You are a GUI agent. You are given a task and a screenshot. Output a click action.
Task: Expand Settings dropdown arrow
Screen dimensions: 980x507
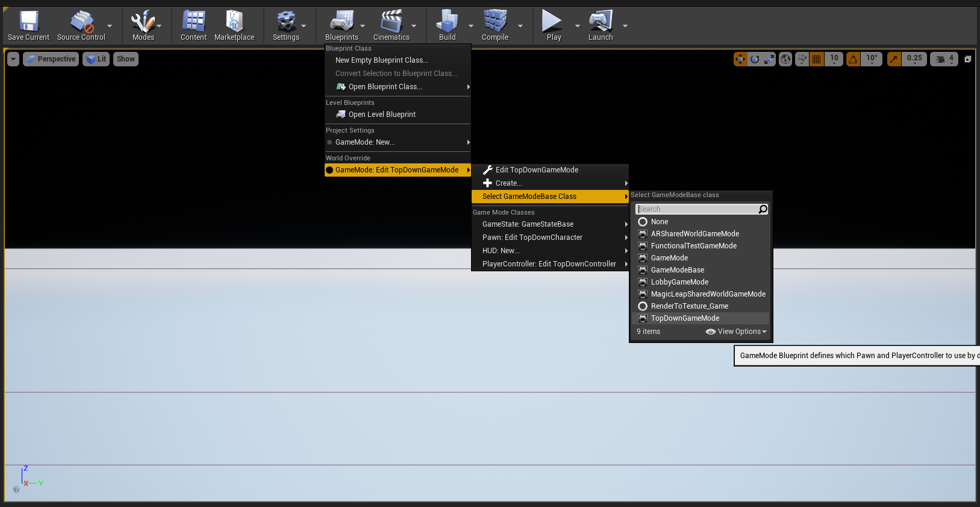pyautogui.click(x=304, y=26)
